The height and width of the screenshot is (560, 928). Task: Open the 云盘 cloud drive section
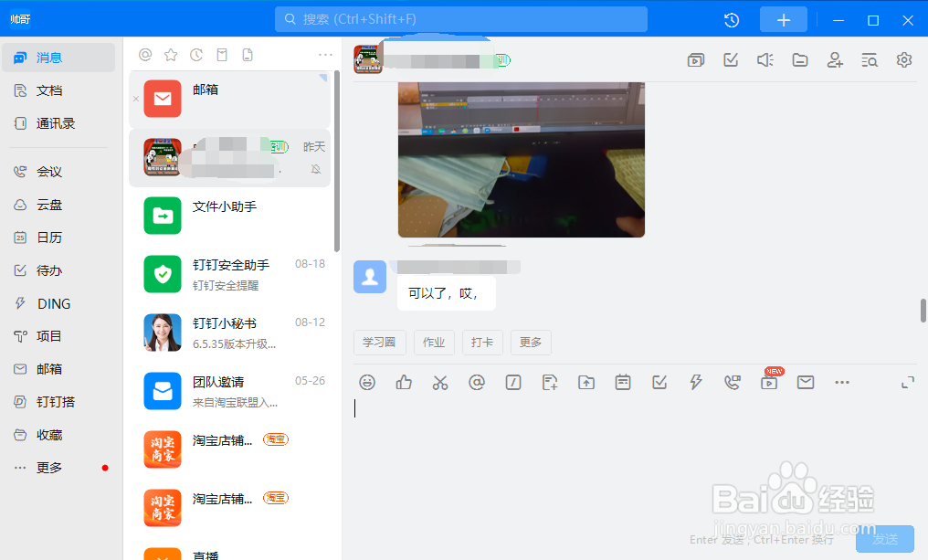(x=58, y=205)
